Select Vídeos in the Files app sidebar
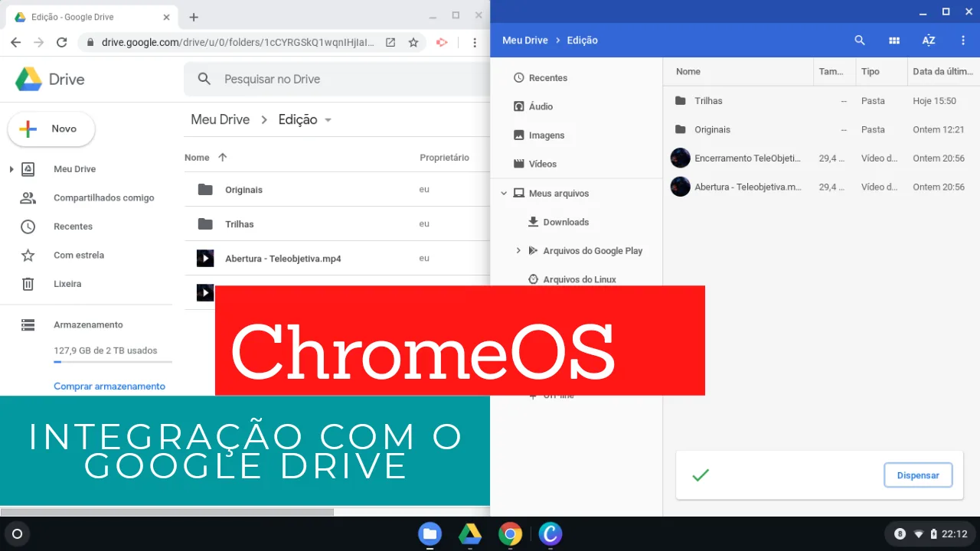 pos(543,164)
